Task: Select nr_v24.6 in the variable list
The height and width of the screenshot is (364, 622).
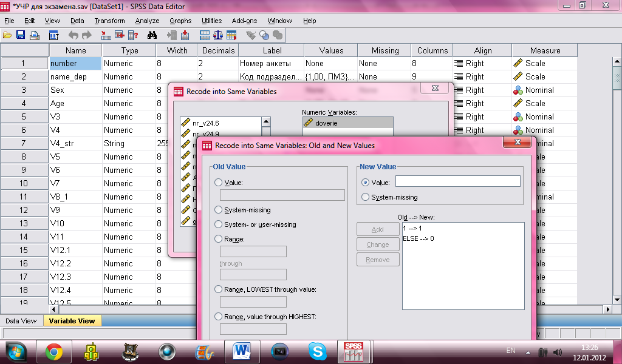Action: pyautogui.click(x=220, y=123)
